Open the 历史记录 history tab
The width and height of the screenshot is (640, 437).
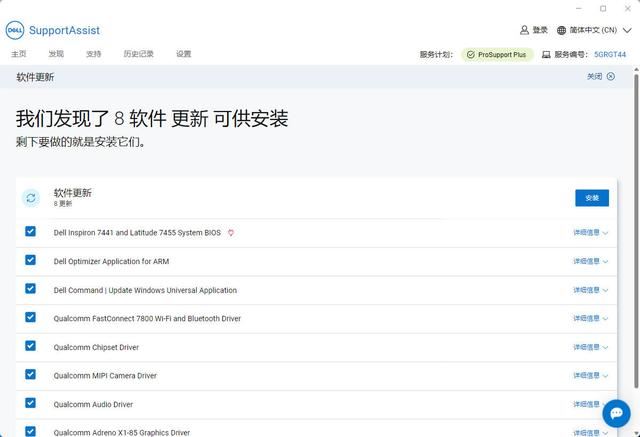tap(138, 54)
